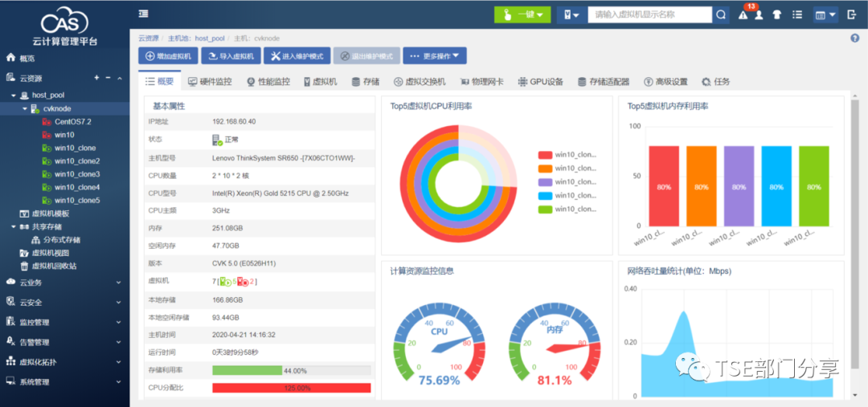This screenshot has width=868, height=407.
Task: Click the blue win10_clon legend swatch
Action: click(545, 196)
